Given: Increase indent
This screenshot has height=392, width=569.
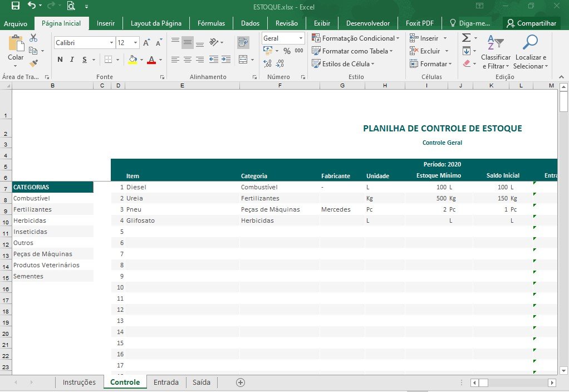Looking at the screenshot, I should (226, 60).
